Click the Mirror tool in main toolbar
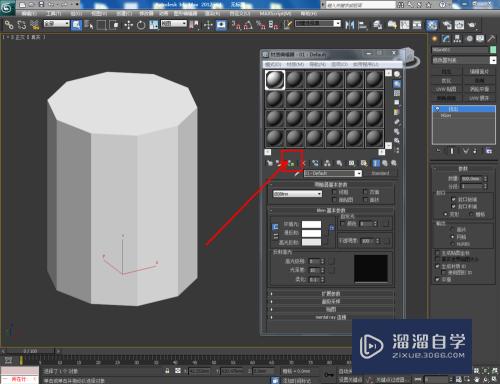The image size is (500, 384). [350, 25]
